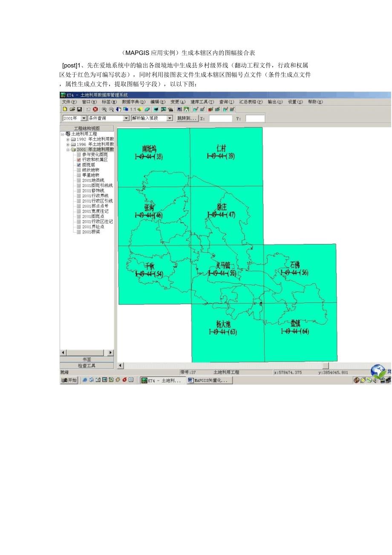Uncheck the 图斑层 layer checkbox
Image resolution: width=392 pixels, height=555 pixels.
79,165
